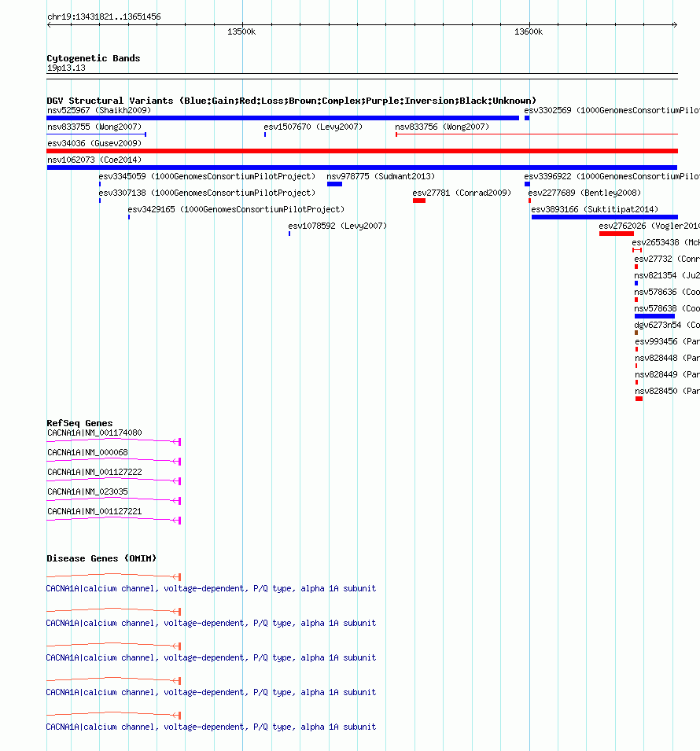Open transcript CACNA1A|NM_001127221

click(x=94, y=511)
